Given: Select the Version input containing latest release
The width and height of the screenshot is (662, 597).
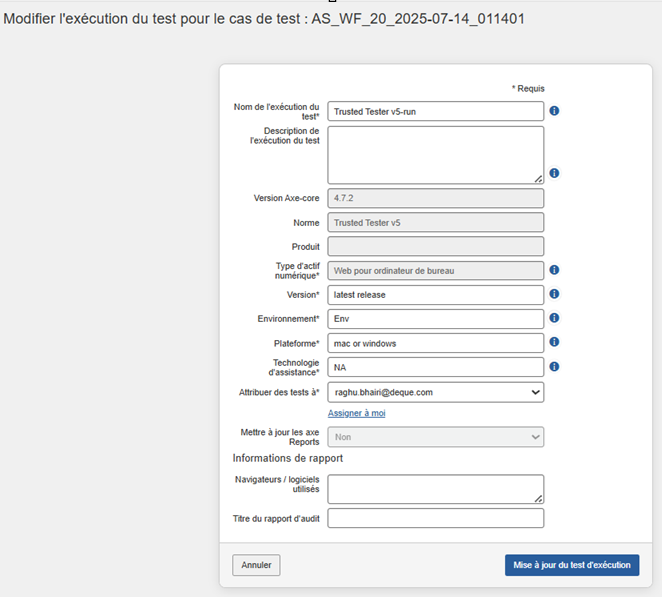Looking at the screenshot, I should (x=435, y=295).
